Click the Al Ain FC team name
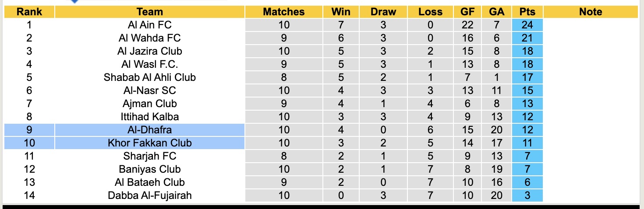The width and height of the screenshot is (644, 209). tap(149, 25)
